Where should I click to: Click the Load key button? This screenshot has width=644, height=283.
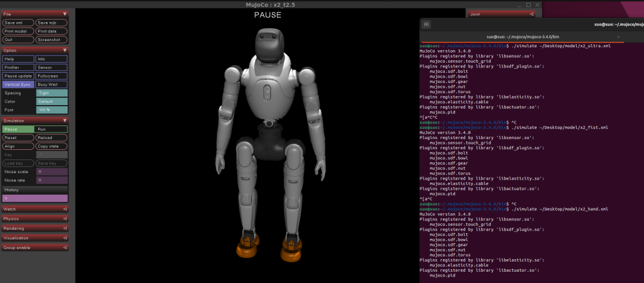pyautogui.click(x=18, y=164)
